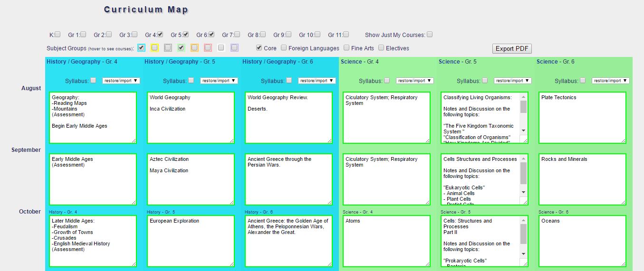Enable the purple subject group checkbox

(x=234, y=48)
